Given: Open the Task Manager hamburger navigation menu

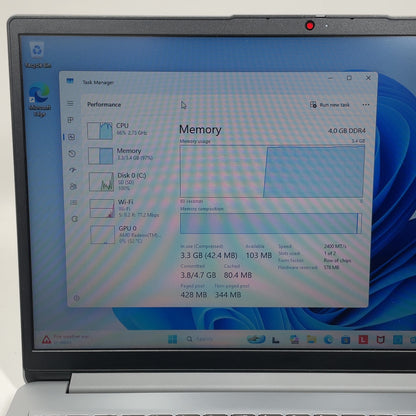Looking at the screenshot, I should coord(70,104).
